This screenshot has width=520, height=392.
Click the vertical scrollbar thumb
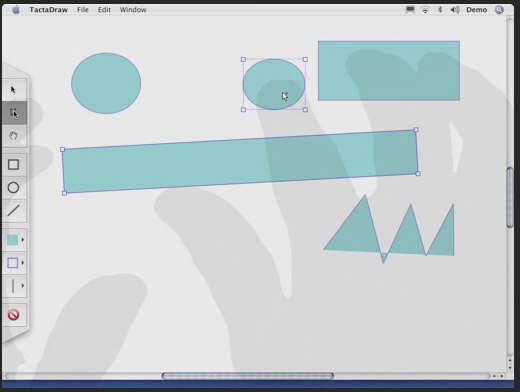point(509,198)
